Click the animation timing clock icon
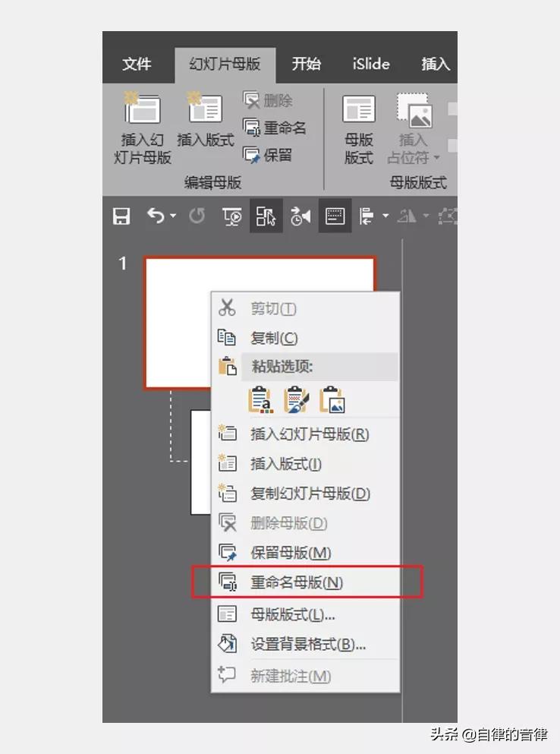560x754 pixels. [300, 216]
